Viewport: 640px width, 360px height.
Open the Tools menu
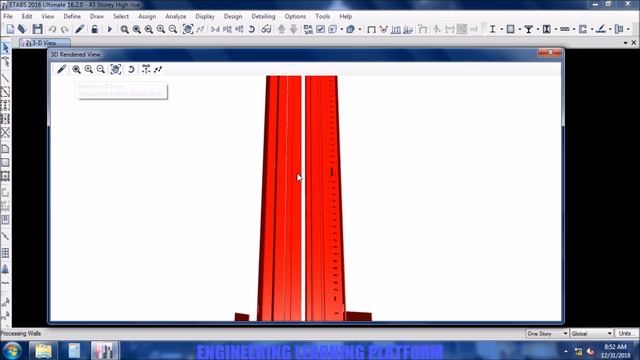click(322, 16)
